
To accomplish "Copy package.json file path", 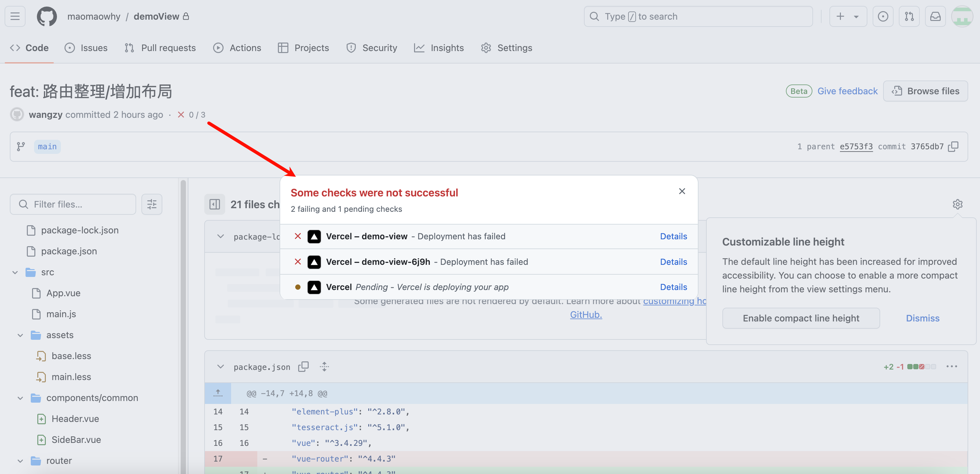I will click(303, 367).
